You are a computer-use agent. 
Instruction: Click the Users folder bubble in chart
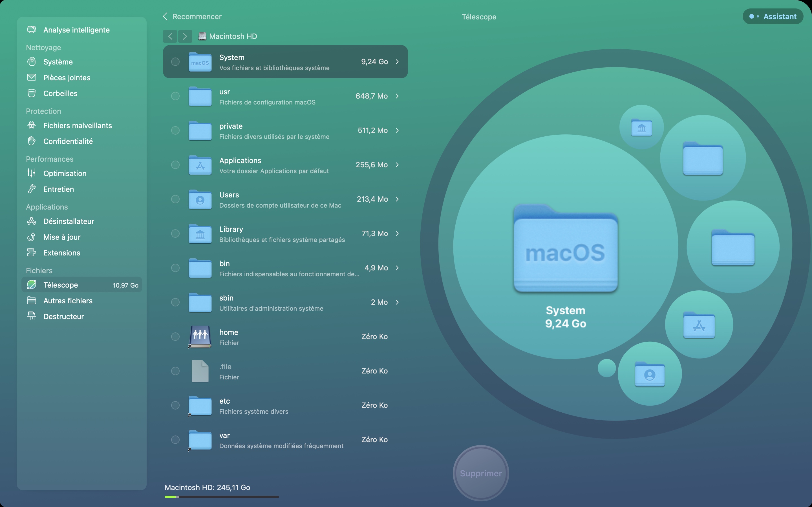[x=650, y=374]
